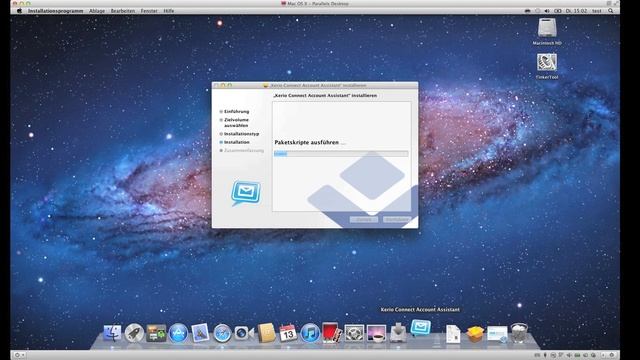
Task: Click the volume icon in menu bar
Action: pos(547,11)
